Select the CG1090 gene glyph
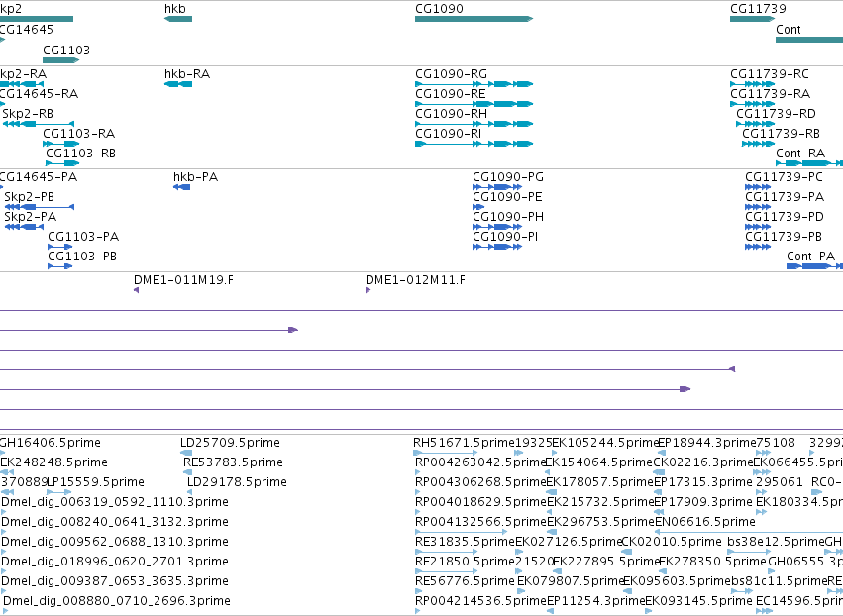The image size is (843, 616). tap(474, 19)
